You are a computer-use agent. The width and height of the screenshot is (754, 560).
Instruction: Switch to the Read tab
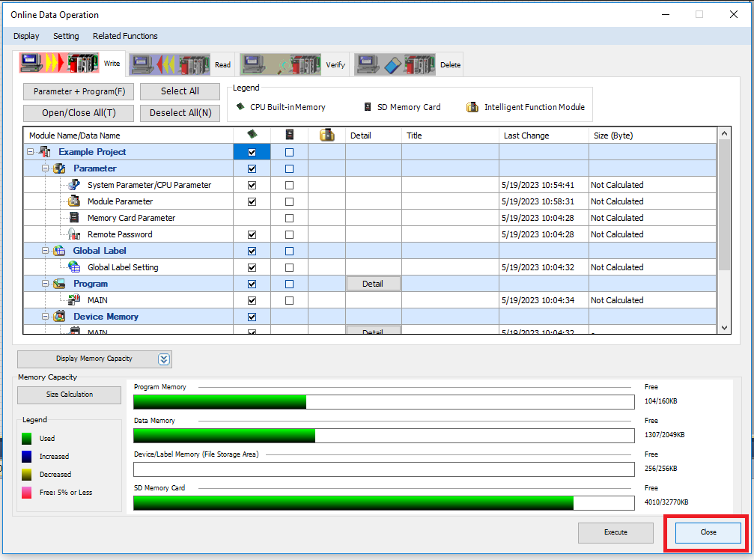pyautogui.click(x=170, y=64)
